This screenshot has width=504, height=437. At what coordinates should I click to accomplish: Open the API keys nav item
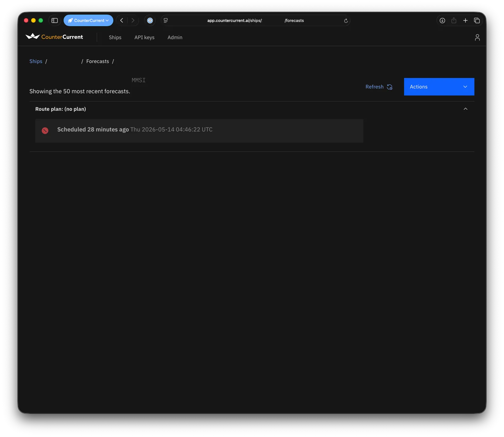(144, 37)
